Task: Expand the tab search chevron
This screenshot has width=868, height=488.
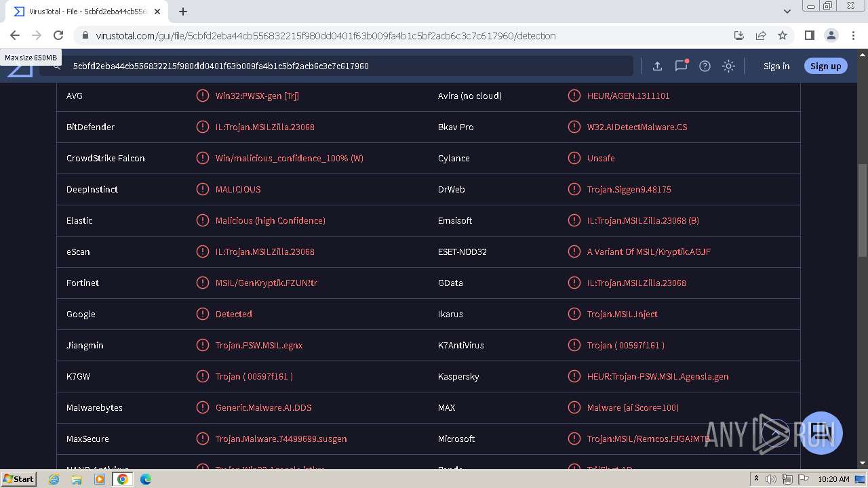Action: [787, 11]
